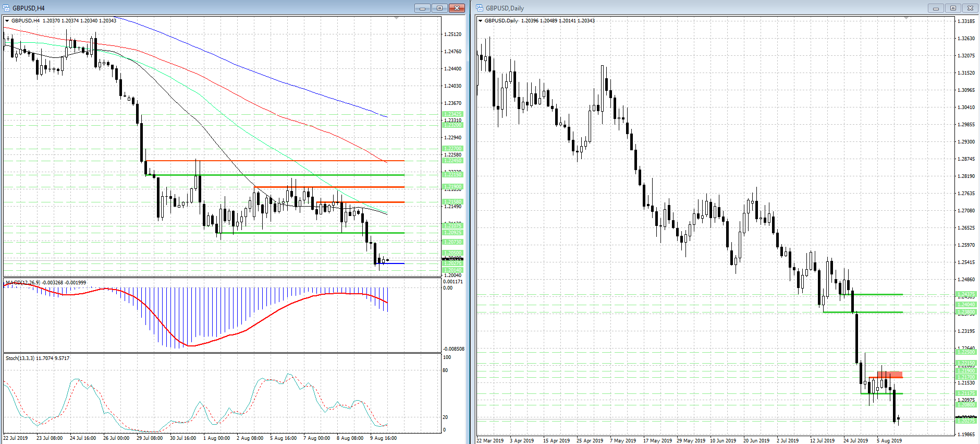Click the GBPUSD,Daily window title bar
This screenshot has height=444, width=980.
pos(678,8)
